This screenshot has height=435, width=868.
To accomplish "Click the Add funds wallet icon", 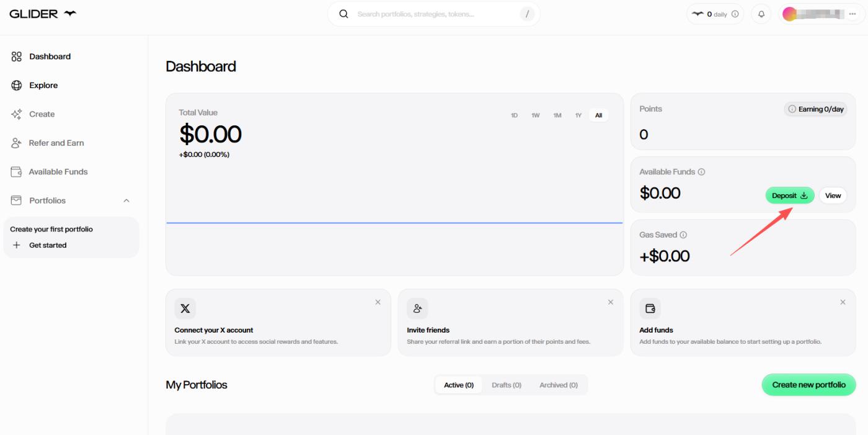I will [x=650, y=308].
